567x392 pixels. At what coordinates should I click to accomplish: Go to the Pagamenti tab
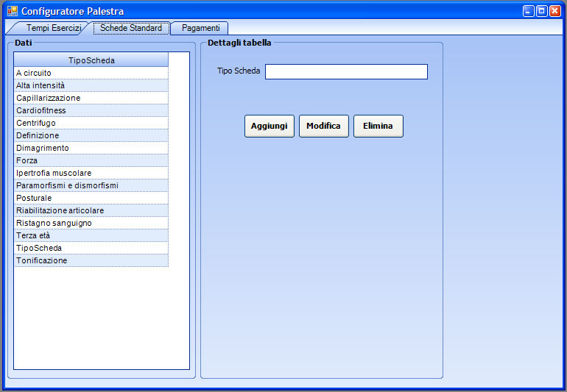(200, 28)
